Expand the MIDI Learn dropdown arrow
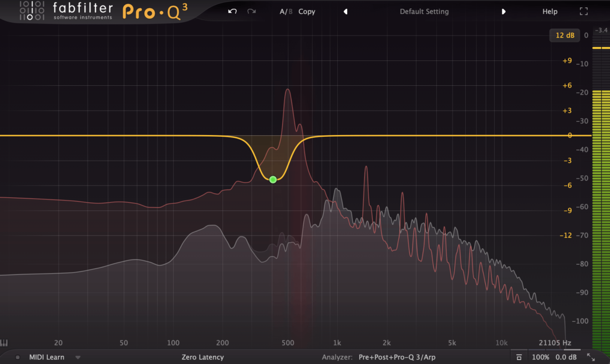This screenshot has width=610, height=364. click(x=78, y=357)
